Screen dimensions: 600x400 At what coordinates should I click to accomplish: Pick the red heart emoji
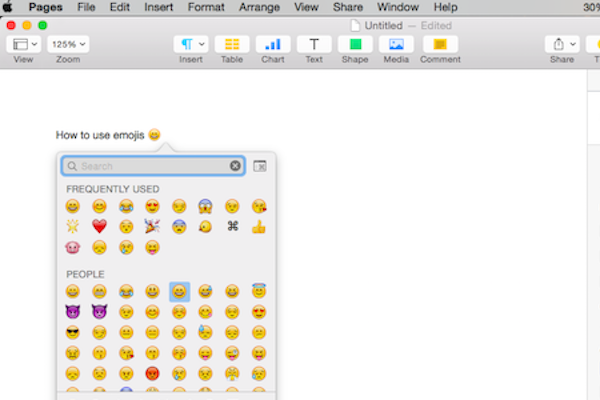(99, 227)
